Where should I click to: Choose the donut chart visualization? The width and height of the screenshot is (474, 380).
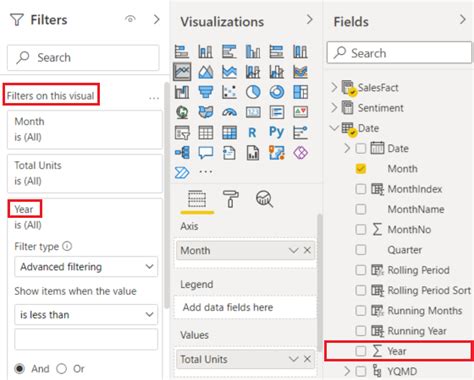click(277, 92)
